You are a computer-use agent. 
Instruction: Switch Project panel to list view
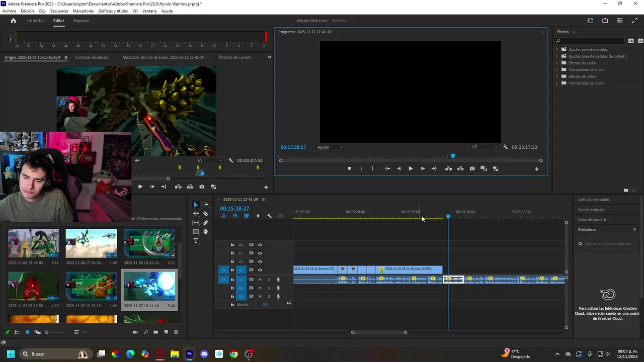[17, 332]
